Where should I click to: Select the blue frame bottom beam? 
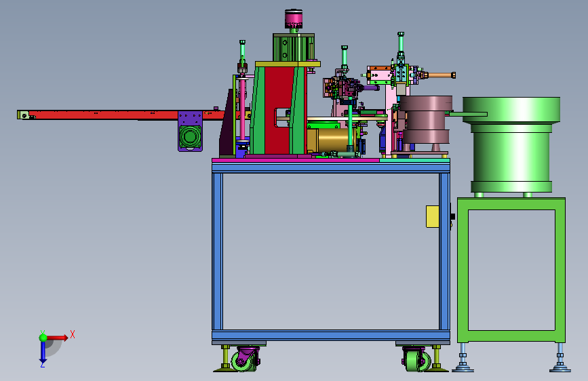click(x=331, y=335)
